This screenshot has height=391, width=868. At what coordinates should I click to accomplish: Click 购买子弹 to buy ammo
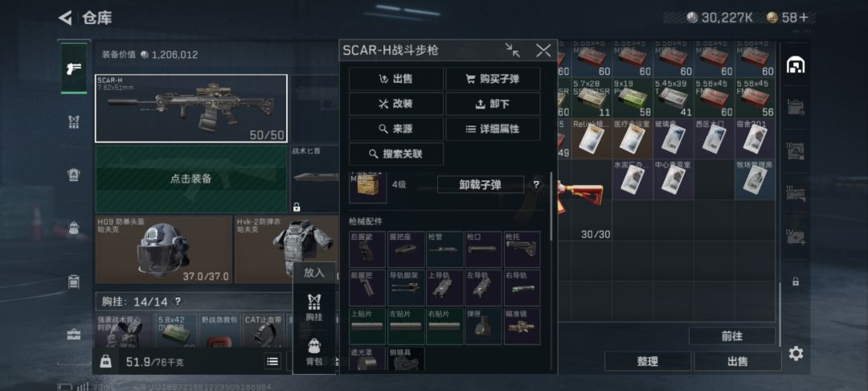coord(493,79)
